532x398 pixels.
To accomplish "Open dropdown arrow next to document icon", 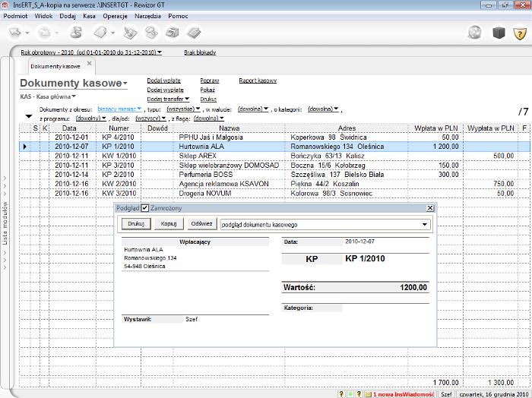I will coord(112,33).
